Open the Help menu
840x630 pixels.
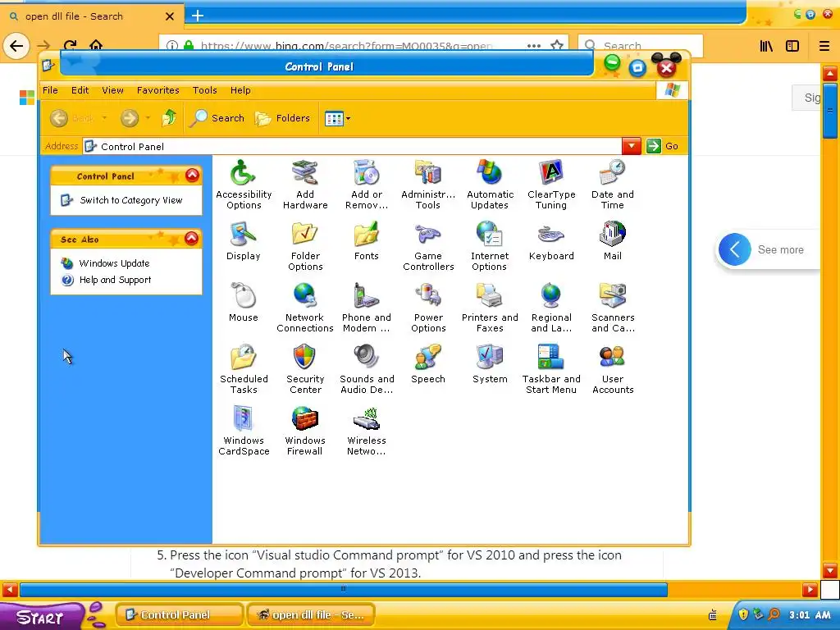240,90
